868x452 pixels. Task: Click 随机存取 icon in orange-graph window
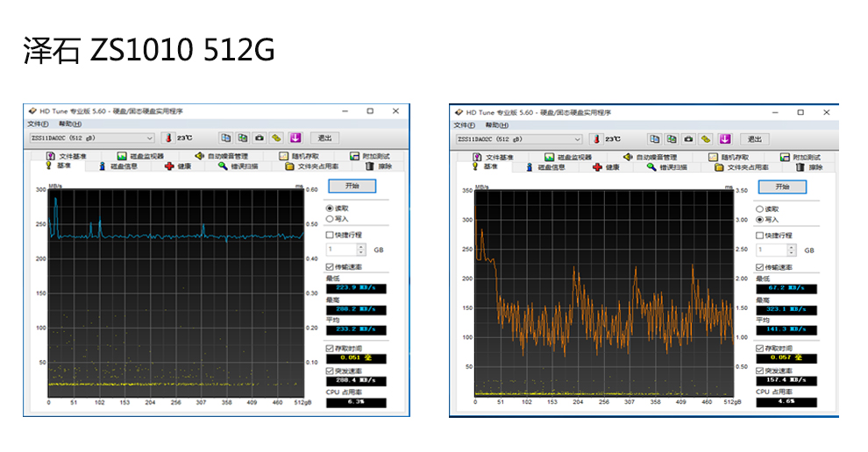713,157
